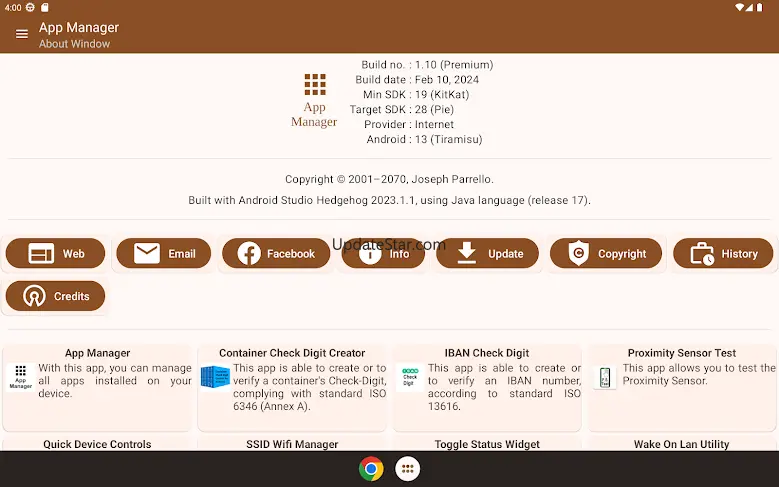Open the App Manager card title
This screenshot has width=779, height=487.
pos(97,353)
